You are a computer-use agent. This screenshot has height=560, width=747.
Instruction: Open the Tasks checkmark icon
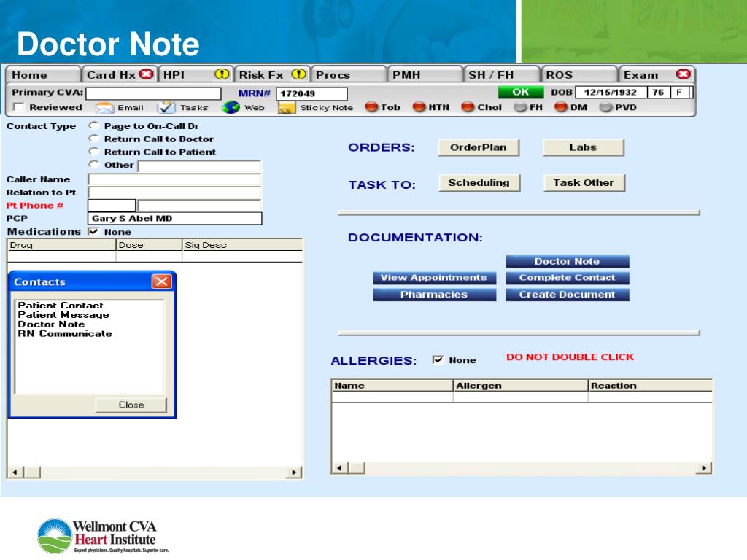point(166,108)
